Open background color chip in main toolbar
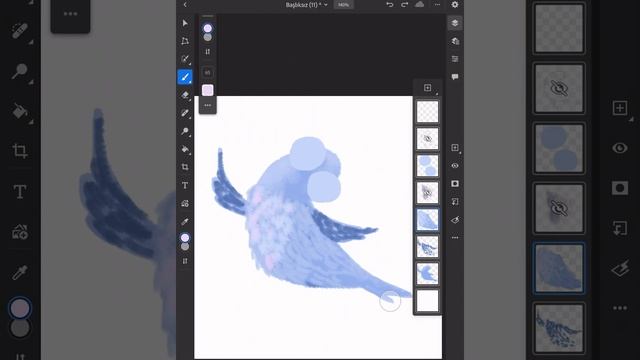 click(185, 247)
